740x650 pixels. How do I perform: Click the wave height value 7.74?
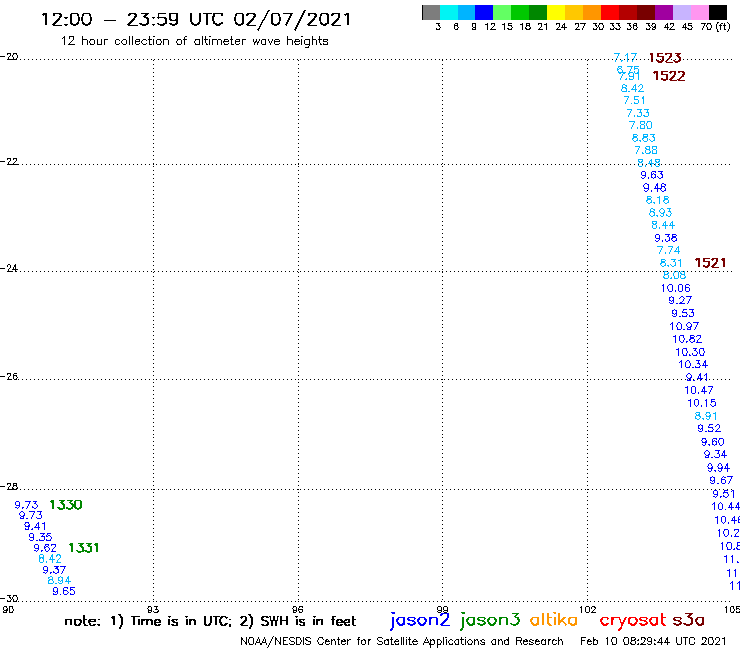click(x=669, y=251)
